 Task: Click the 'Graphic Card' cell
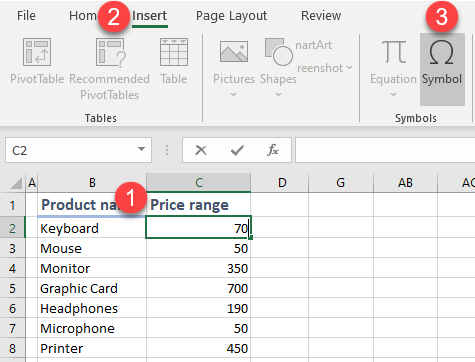tap(92, 289)
